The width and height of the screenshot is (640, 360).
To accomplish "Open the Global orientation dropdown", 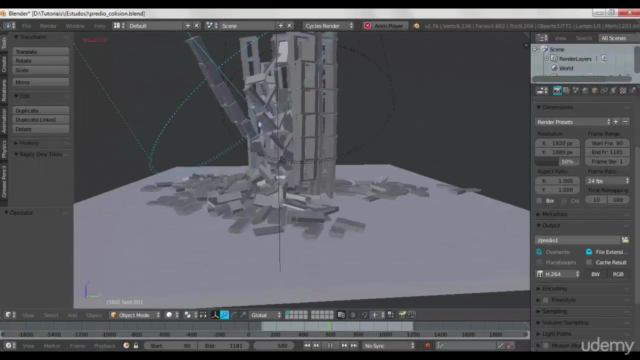I will tap(266, 315).
